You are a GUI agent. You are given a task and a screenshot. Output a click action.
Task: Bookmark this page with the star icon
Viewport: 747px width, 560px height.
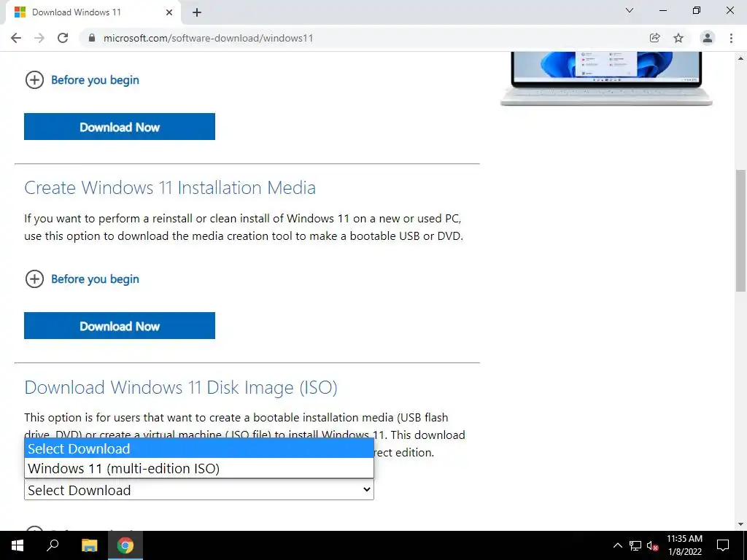coord(678,38)
